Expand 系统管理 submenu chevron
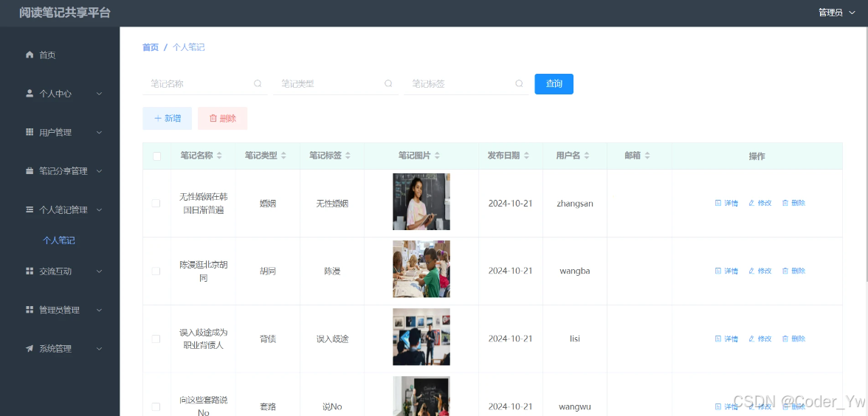This screenshot has width=868, height=416. click(x=100, y=348)
